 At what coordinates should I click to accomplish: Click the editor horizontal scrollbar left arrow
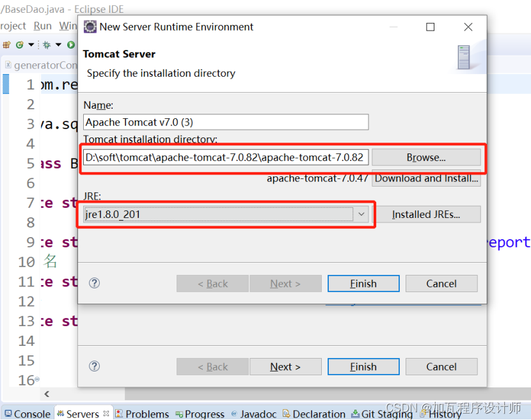47,394
